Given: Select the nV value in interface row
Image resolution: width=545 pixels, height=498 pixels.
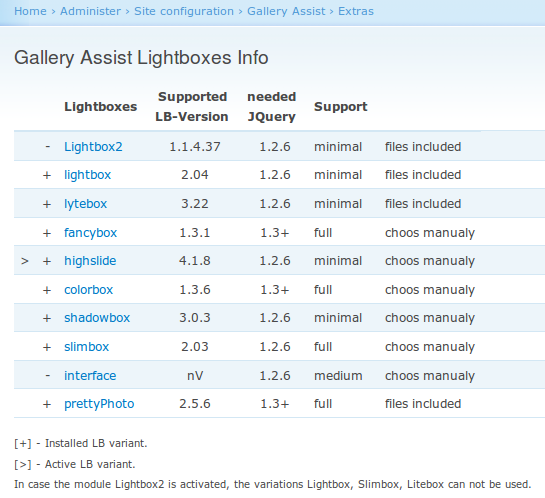Looking at the screenshot, I should 195,376.
